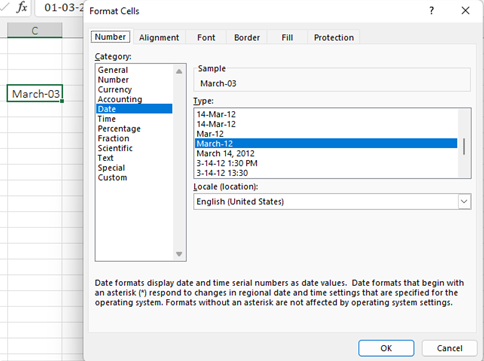Open the Border tab

coord(247,38)
